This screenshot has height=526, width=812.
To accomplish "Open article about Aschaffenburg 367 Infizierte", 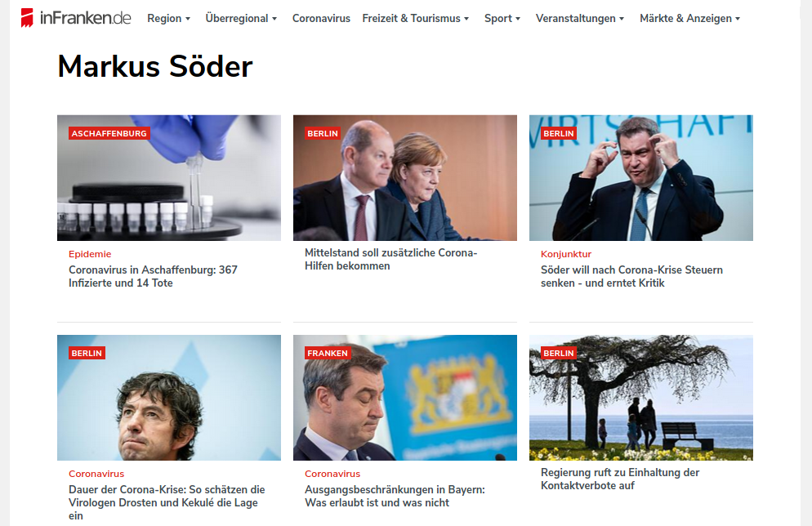I will (x=154, y=276).
